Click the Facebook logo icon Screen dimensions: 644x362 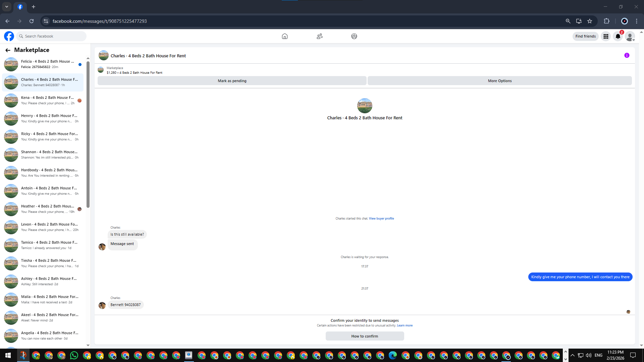tap(9, 36)
